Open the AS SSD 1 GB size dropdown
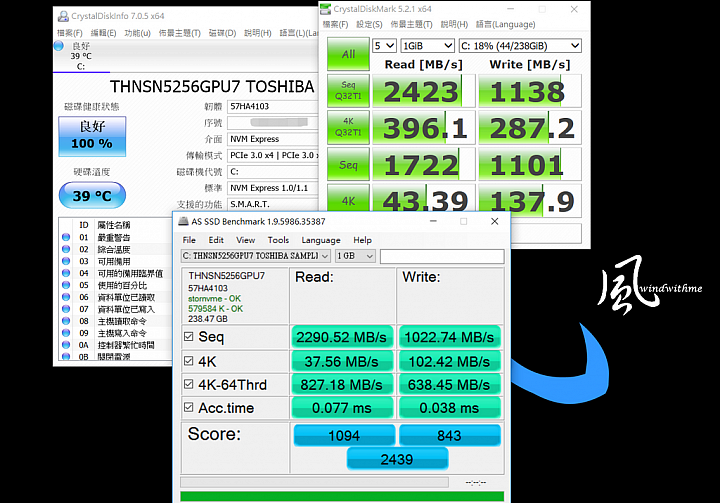Viewport: 720px width, 503px height. pyautogui.click(x=355, y=256)
